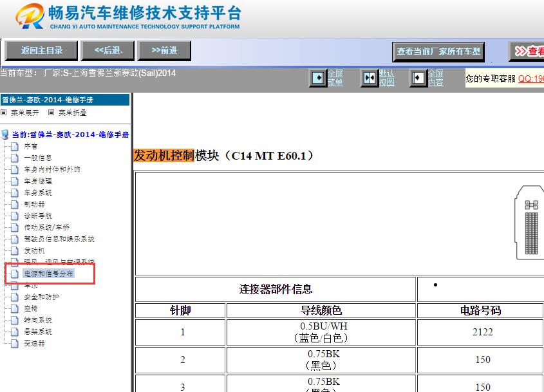This screenshot has width=544, height=392.
Task: Click the default view layout icon
Action: (369, 78)
